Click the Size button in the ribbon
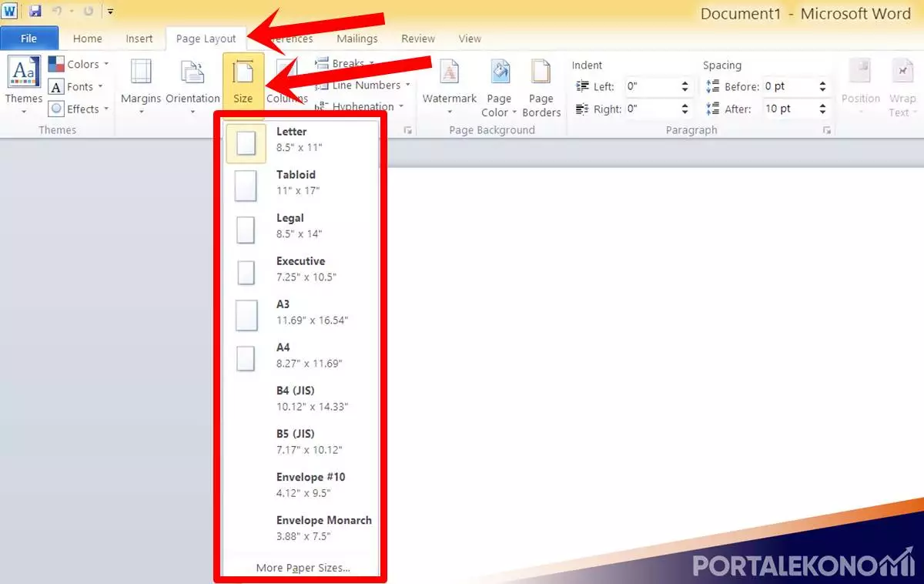 [x=243, y=86]
